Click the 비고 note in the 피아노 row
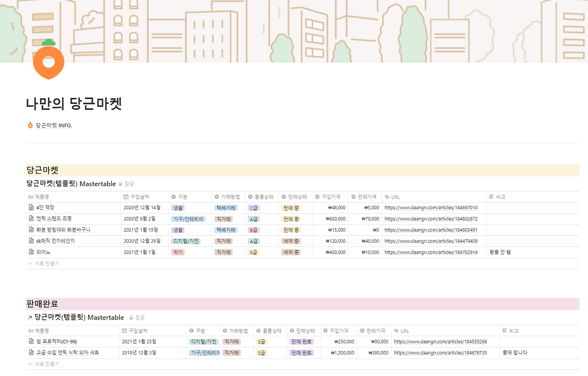 (500, 252)
